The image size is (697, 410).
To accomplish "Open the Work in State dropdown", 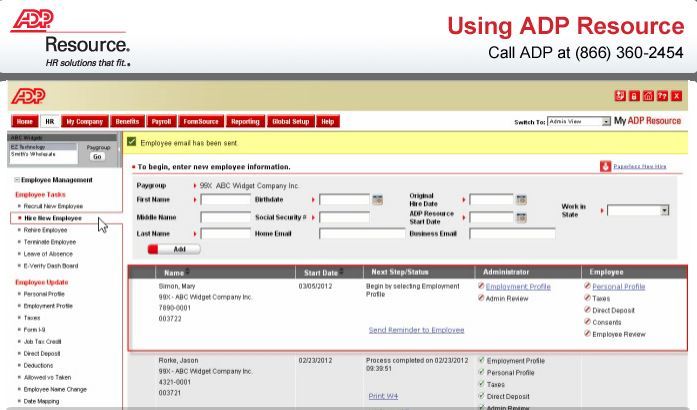I will click(638, 210).
